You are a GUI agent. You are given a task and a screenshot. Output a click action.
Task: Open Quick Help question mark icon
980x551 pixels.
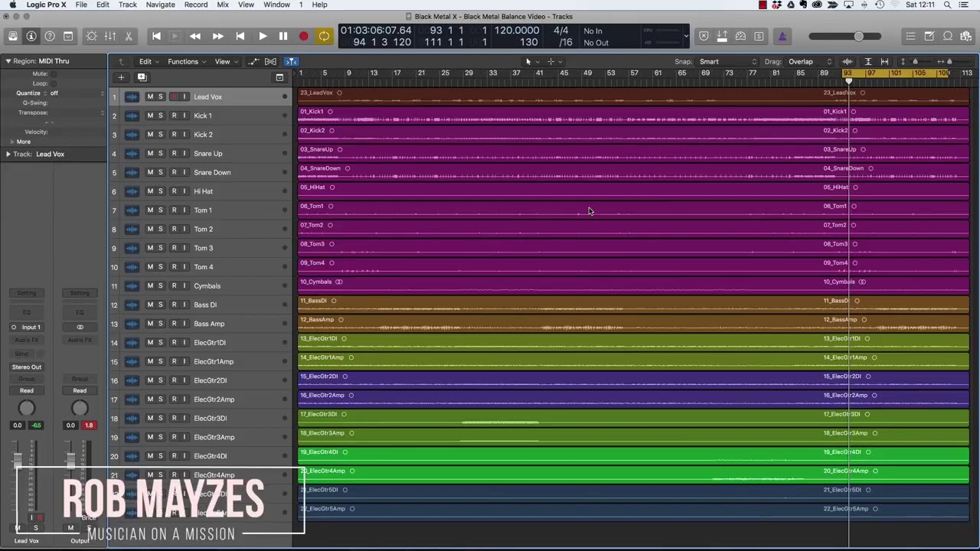[x=50, y=36]
